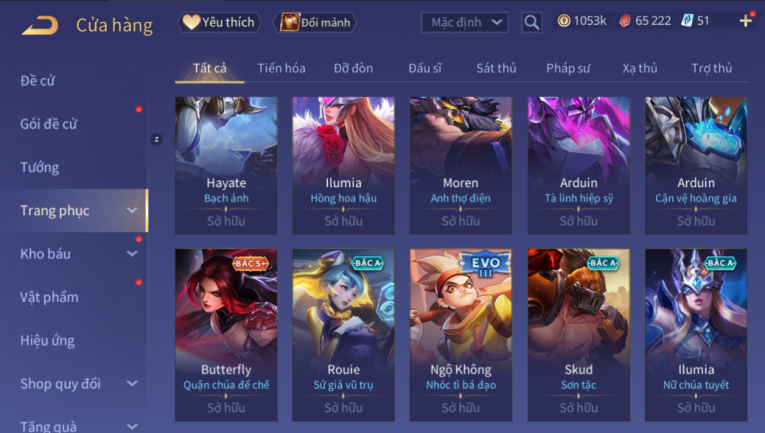Click the red ruby currency icon
This screenshot has width=765, height=433.
[x=624, y=21]
